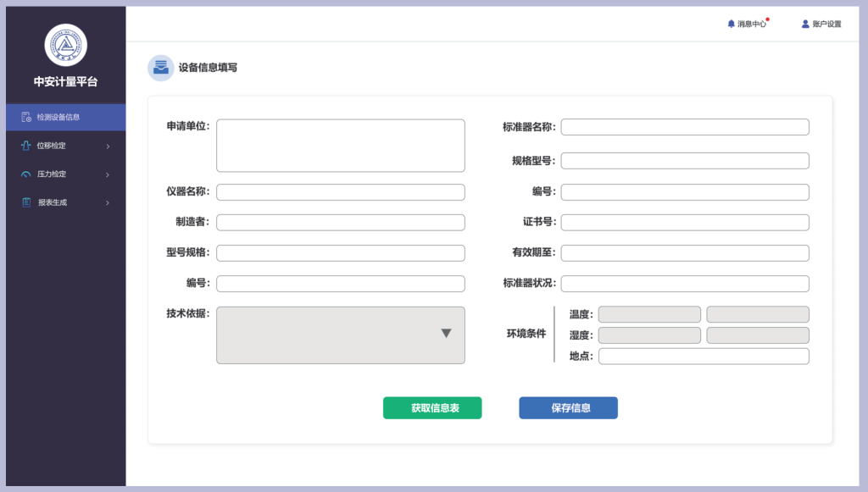868x492 pixels.
Task: Click the blue 保存信息 button
Action: point(568,408)
